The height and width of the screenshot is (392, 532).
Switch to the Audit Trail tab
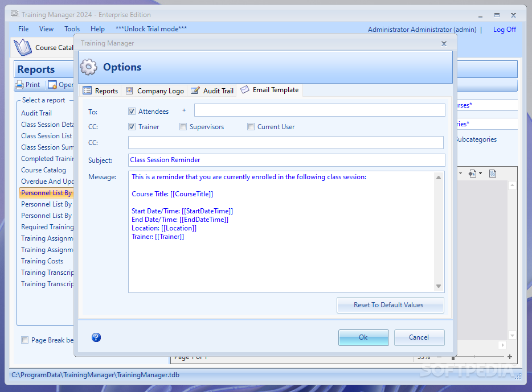tap(212, 91)
